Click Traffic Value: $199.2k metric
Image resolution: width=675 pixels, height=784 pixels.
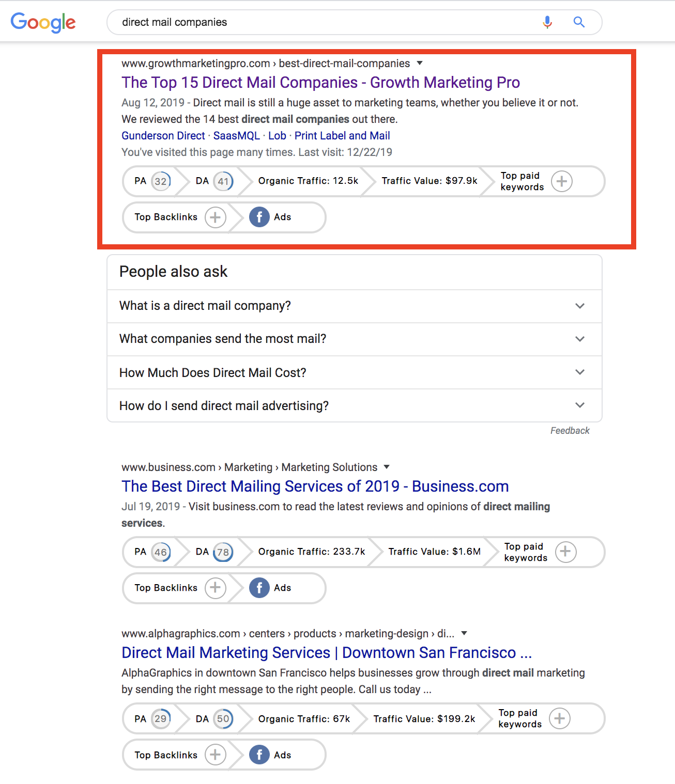(424, 719)
